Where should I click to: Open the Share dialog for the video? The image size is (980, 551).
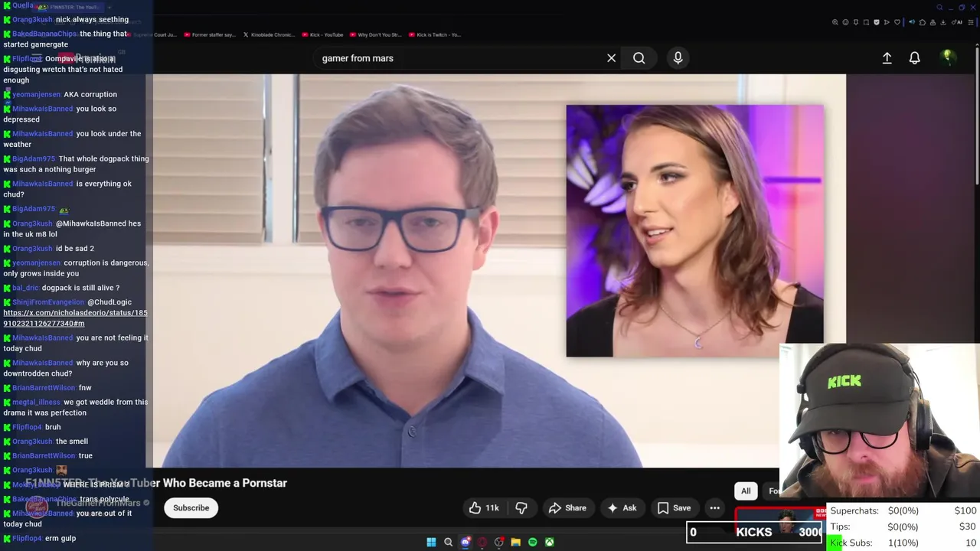[567, 508]
